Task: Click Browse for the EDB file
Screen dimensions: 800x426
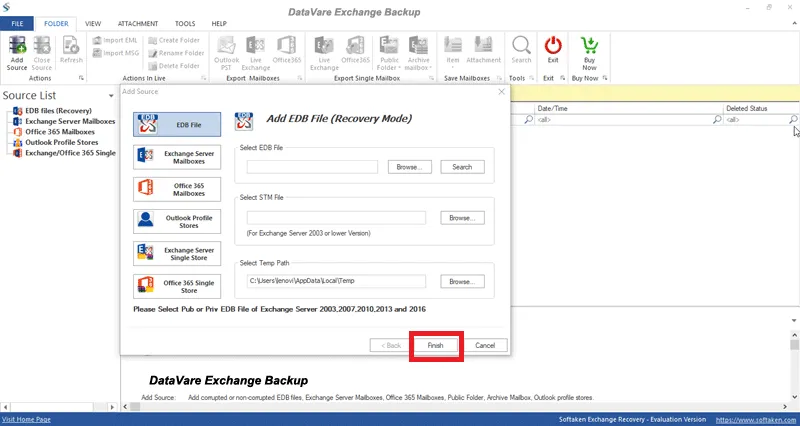Action: [x=410, y=167]
